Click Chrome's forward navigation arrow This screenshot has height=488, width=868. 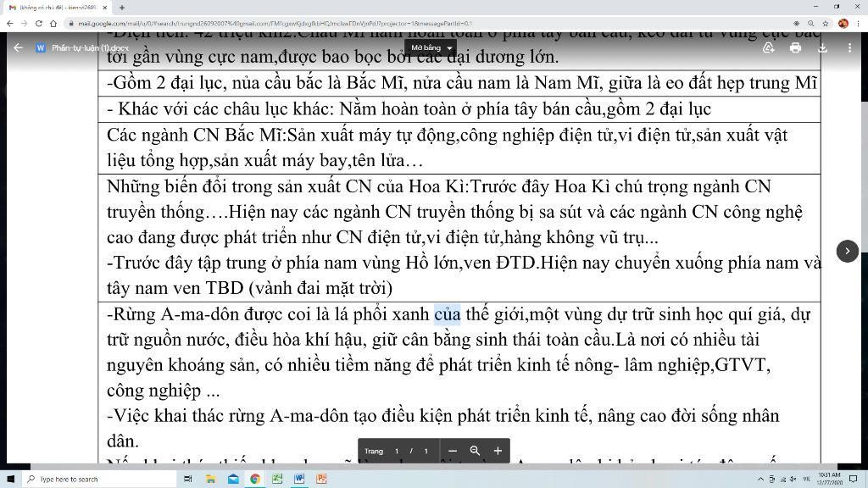(x=24, y=23)
